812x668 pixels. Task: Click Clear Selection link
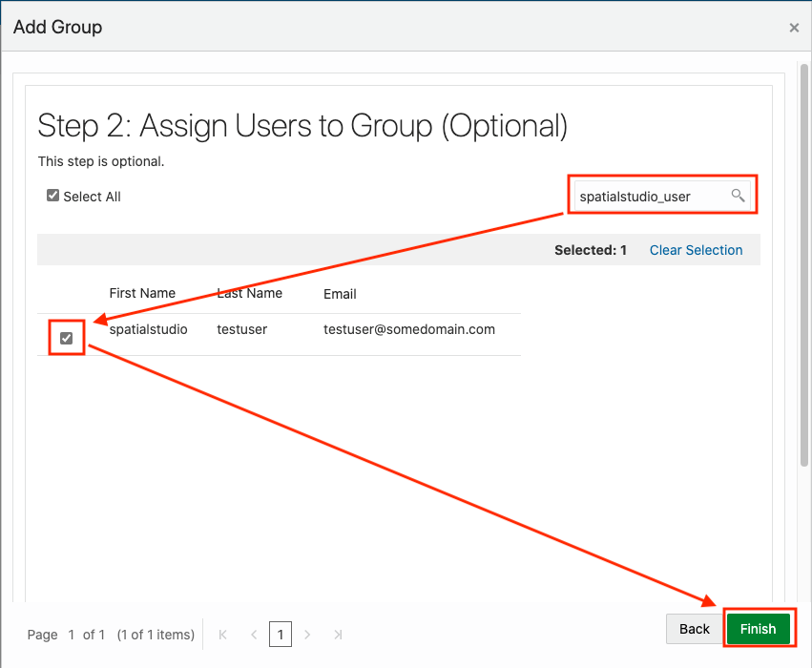pyautogui.click(x=696, y=250)
